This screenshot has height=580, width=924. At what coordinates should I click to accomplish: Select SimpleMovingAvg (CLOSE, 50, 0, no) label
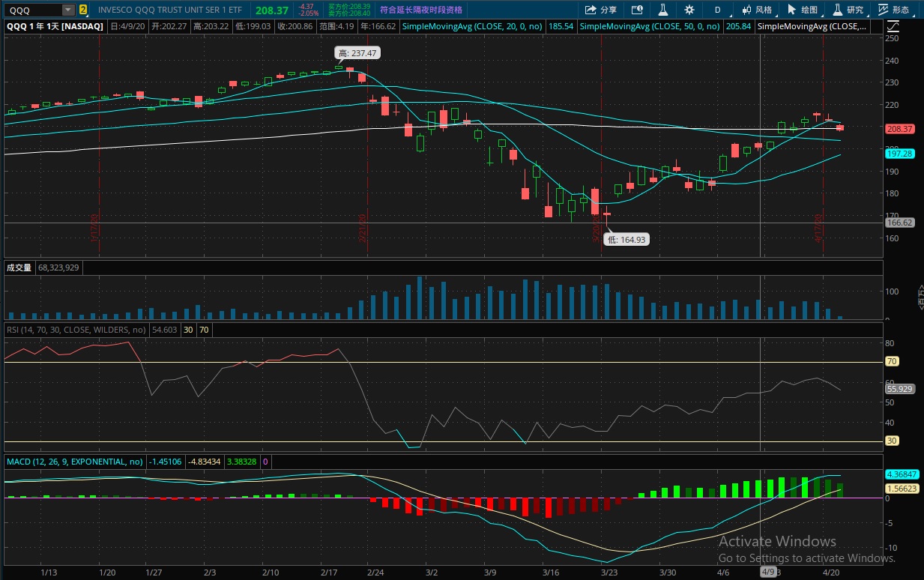(650, 25)
